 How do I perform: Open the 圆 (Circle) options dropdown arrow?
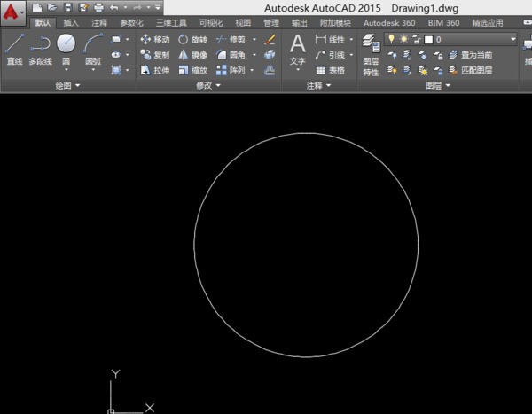pos(66,69)
